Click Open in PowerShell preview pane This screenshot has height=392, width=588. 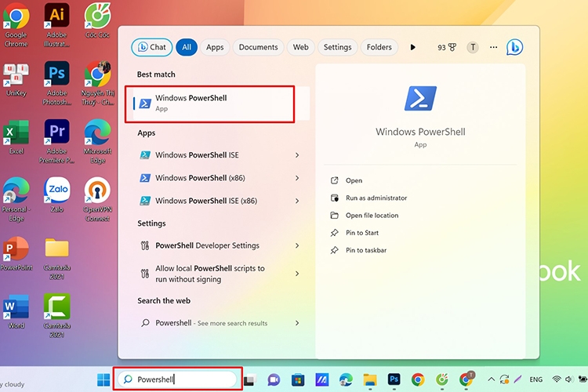pos(354,180)
